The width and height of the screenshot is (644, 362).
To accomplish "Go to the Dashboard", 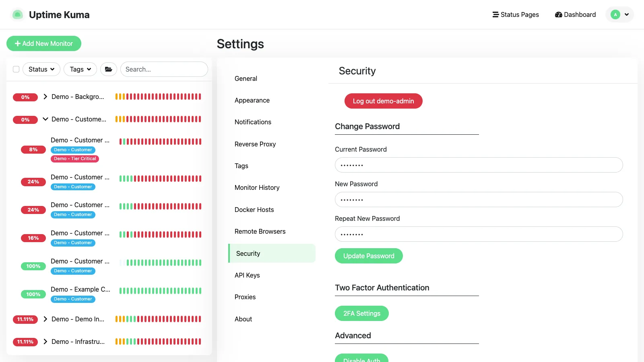I will point(575,14).
